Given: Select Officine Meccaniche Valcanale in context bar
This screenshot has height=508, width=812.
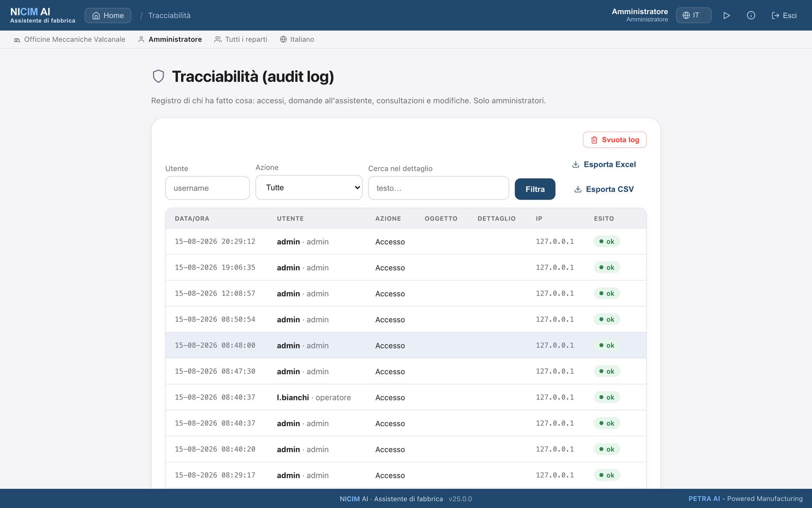Looking at the screenshot, I should click(70, 39).
